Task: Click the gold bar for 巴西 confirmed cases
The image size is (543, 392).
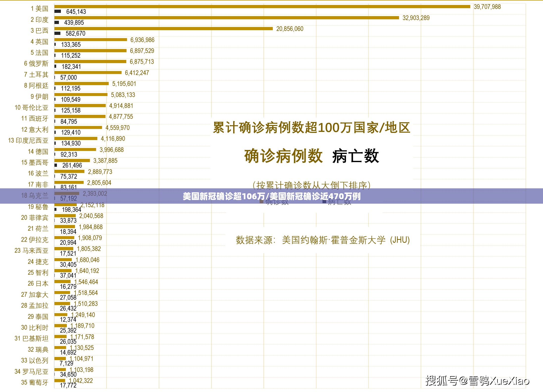Action: pyautogui.click(x=163, y=28)
